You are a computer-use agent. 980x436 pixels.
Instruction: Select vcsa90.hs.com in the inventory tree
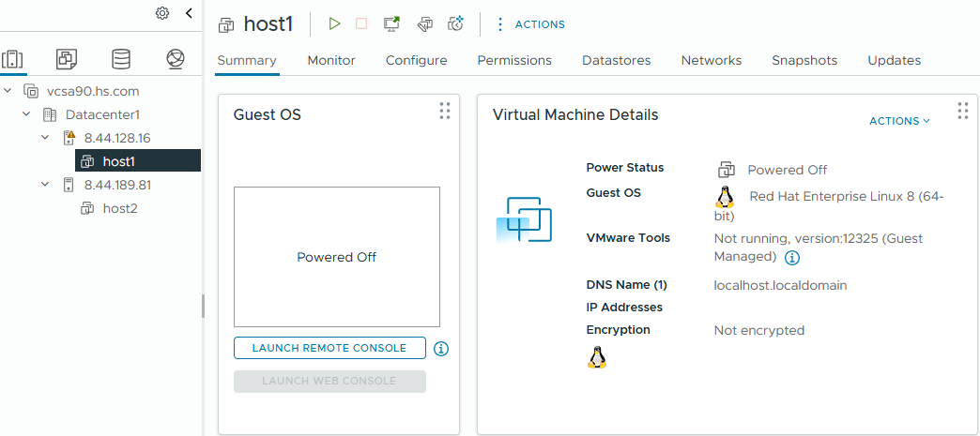tap(93, 91)
